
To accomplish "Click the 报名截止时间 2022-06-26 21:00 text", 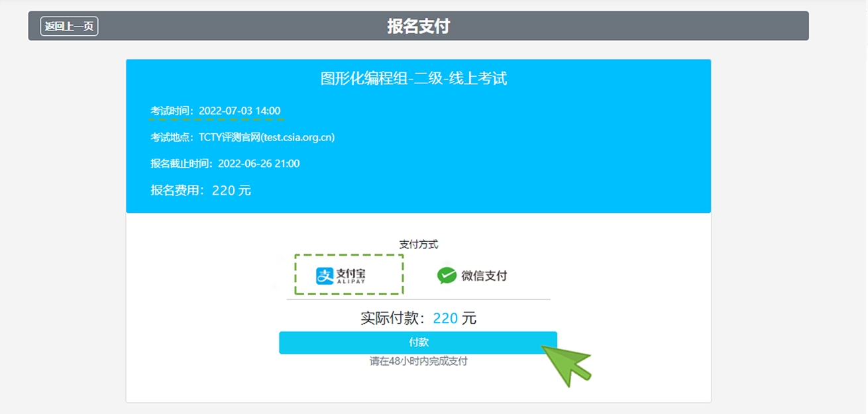I will click(225, 164).
